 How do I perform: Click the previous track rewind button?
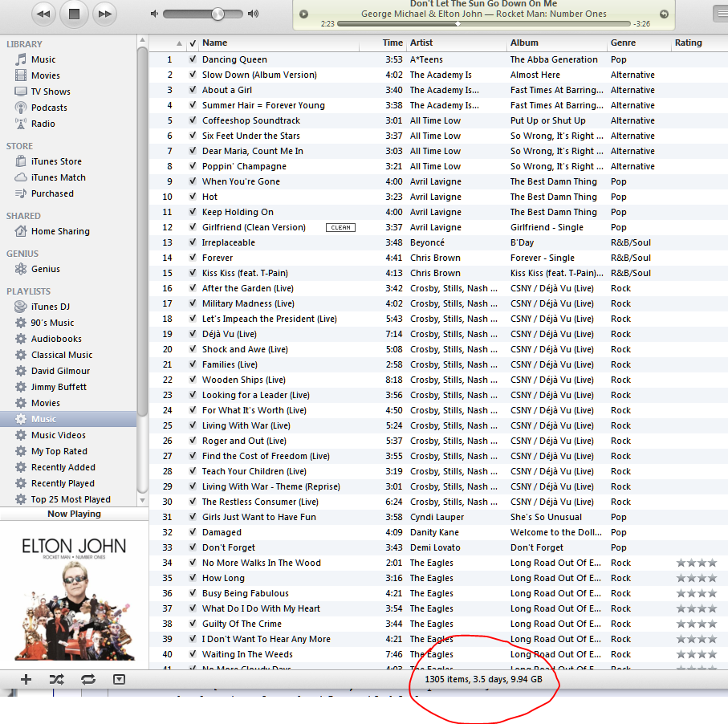point(43,14)
